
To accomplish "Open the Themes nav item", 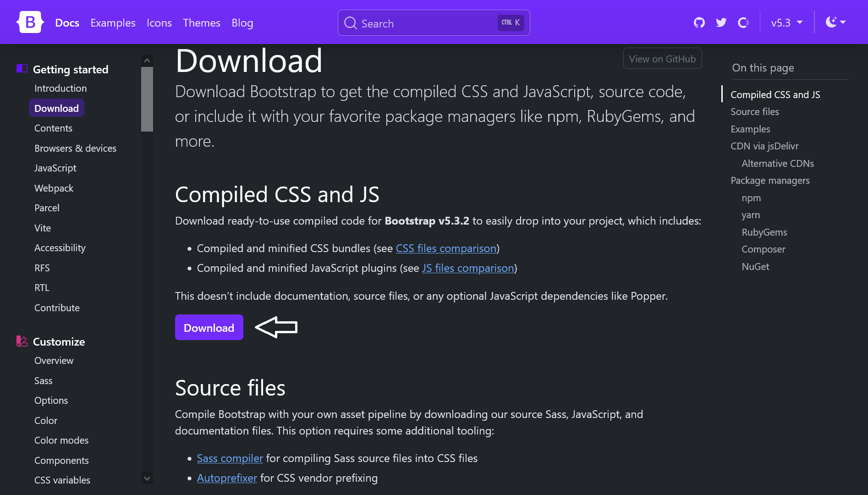I will point(201,23).
